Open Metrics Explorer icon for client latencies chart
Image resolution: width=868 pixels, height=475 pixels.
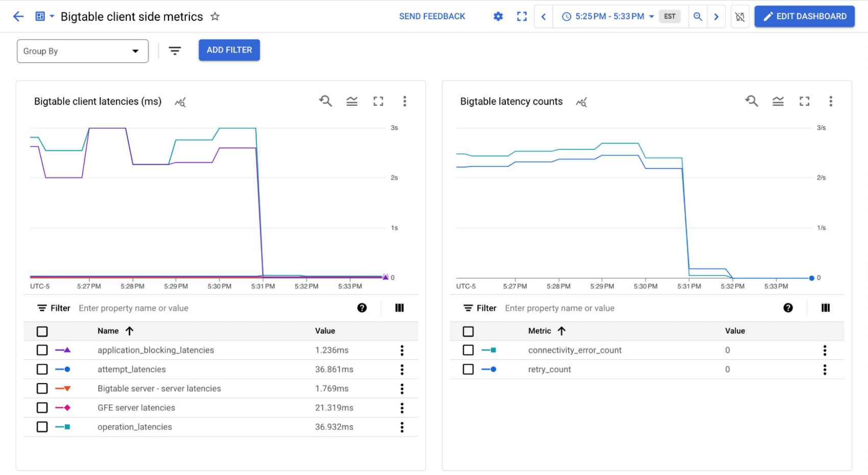tap(180, 102)
